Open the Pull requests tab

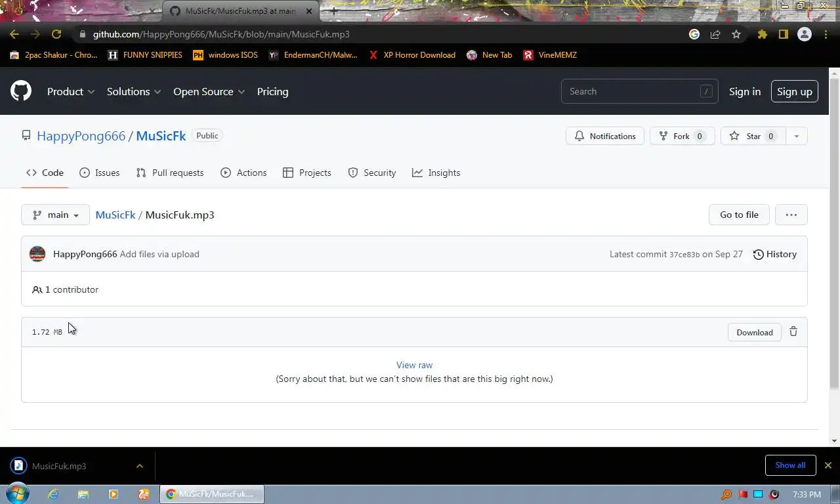tap(170, 173)
